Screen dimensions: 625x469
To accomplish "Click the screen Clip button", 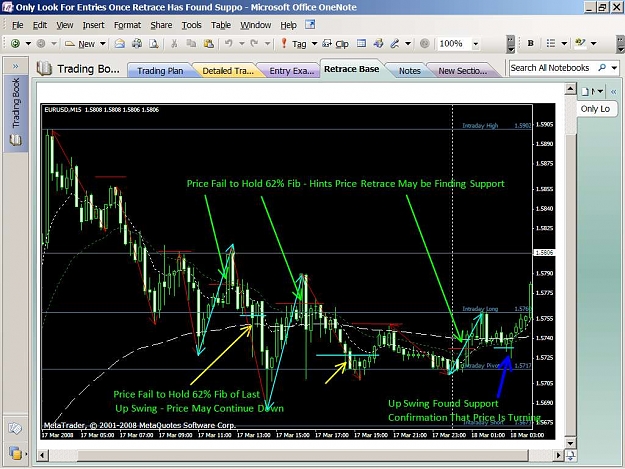I will [x=335, y=44].
